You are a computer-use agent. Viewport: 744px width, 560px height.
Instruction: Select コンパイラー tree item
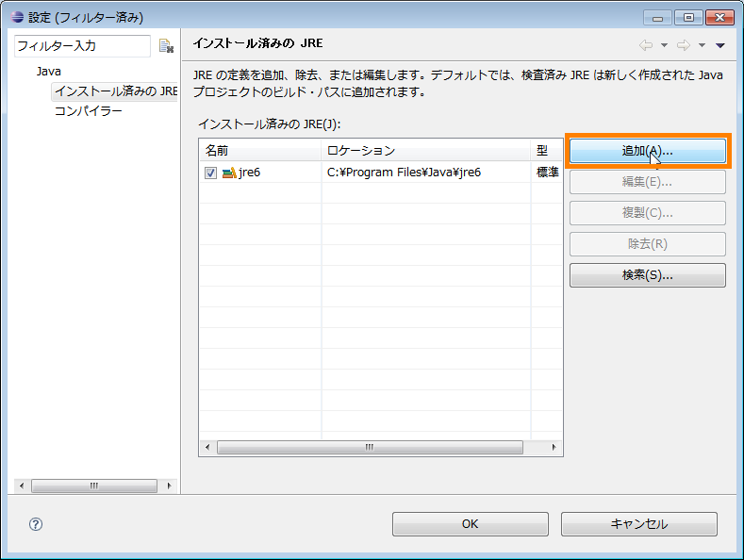89,111
